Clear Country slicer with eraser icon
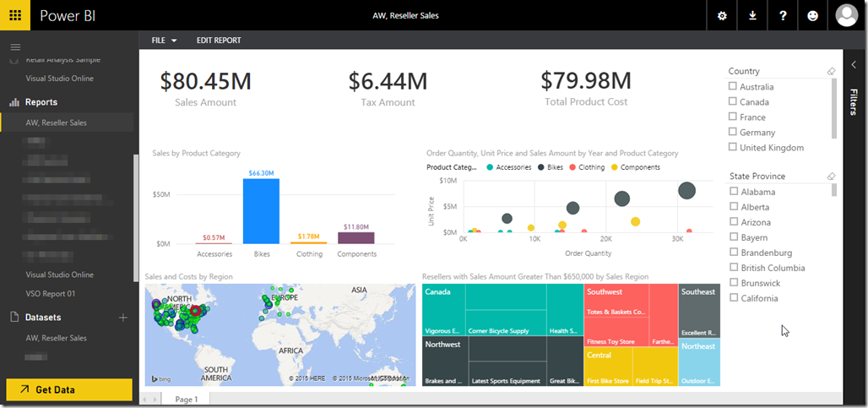The height and width of the screenshot is (408, 868). point(830,71)
